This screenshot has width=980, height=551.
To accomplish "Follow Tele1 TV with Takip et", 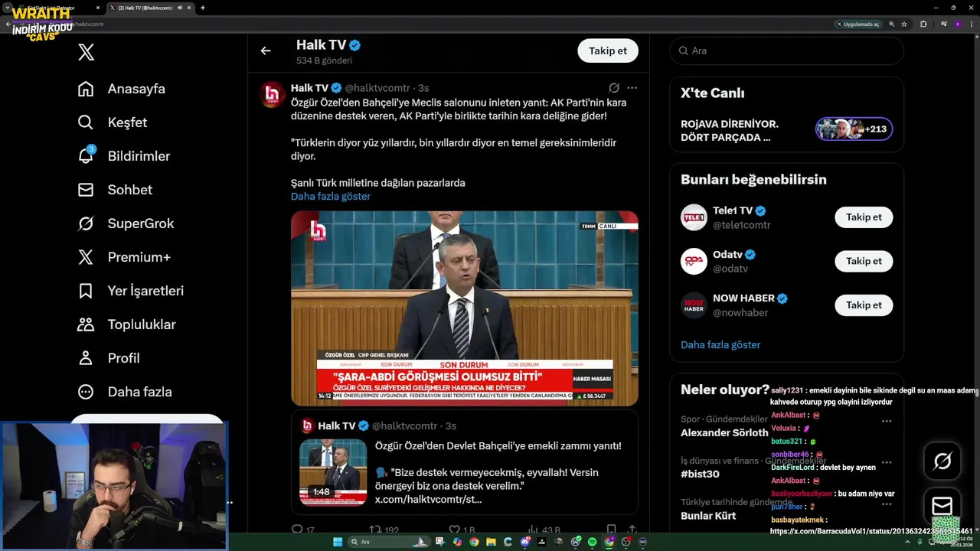I will point(864,217).
